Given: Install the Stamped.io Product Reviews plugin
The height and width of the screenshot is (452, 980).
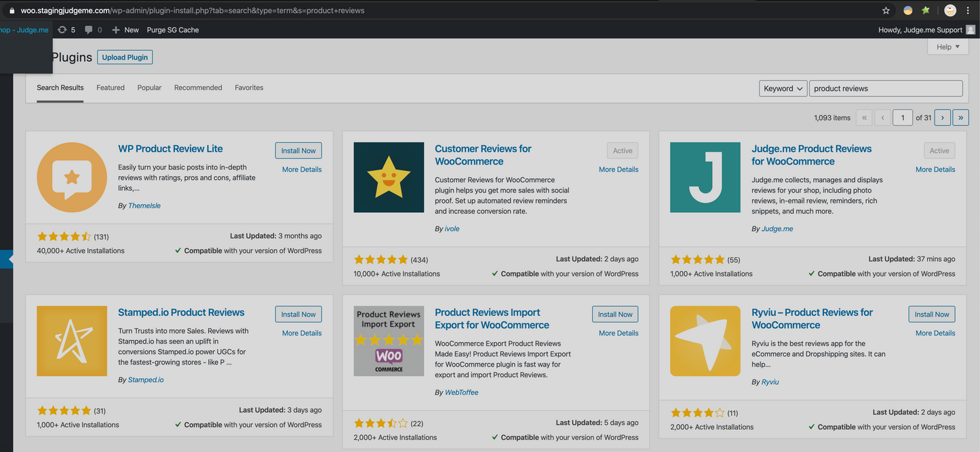Looking at the screenshot, I should point(298,314).
